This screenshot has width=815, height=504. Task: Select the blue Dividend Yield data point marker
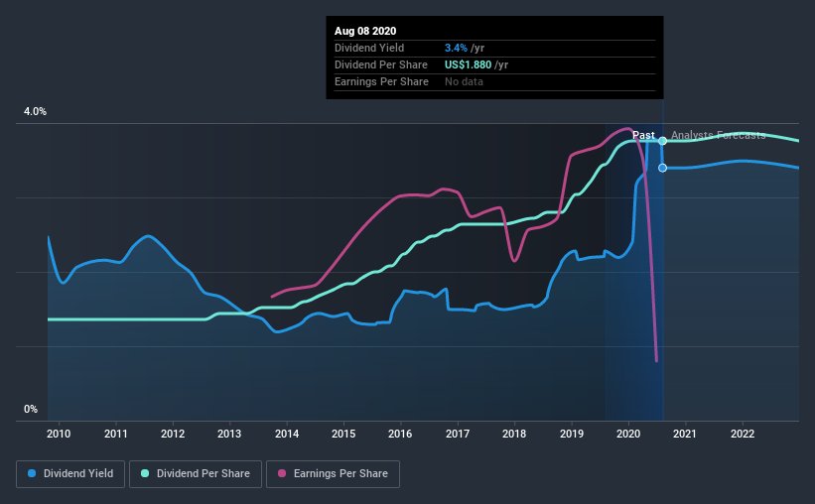pos(663,168)
